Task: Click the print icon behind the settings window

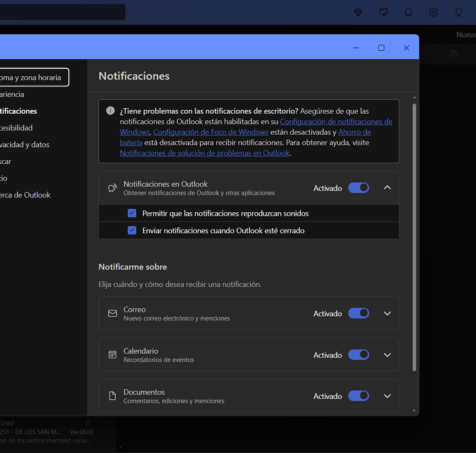Action: point(454,55)
